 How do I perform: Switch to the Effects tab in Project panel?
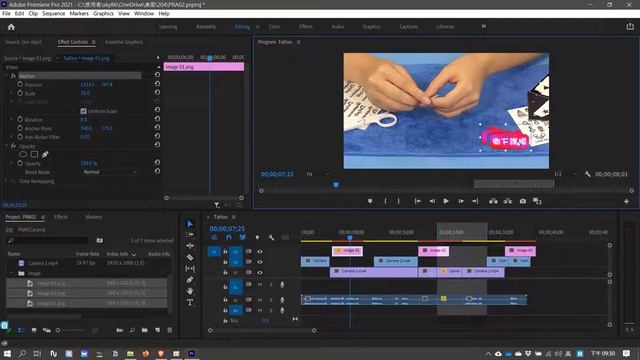(x=61, y=217)
